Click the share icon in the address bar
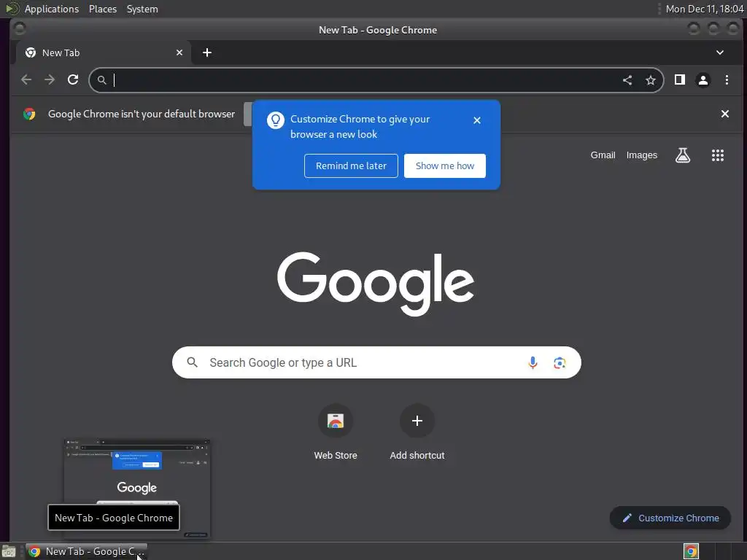This screenshot has height=560, width=747. 627,80
